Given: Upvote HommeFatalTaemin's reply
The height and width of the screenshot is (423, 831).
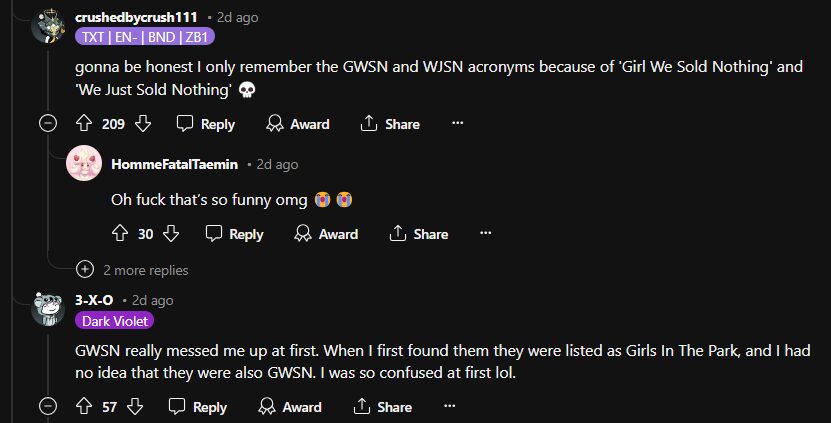Looking at the screenshot, I should [x=120, y=234].
